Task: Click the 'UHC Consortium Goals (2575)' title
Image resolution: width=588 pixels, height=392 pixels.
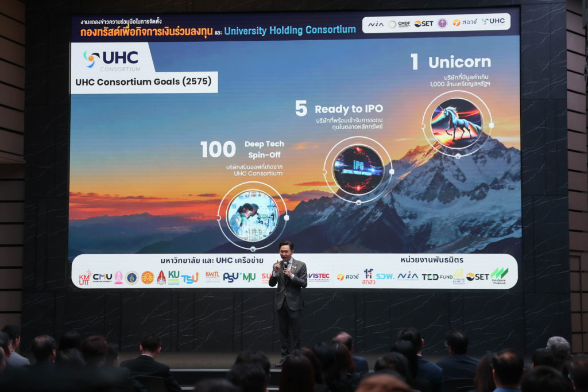Action: [143, 81]
